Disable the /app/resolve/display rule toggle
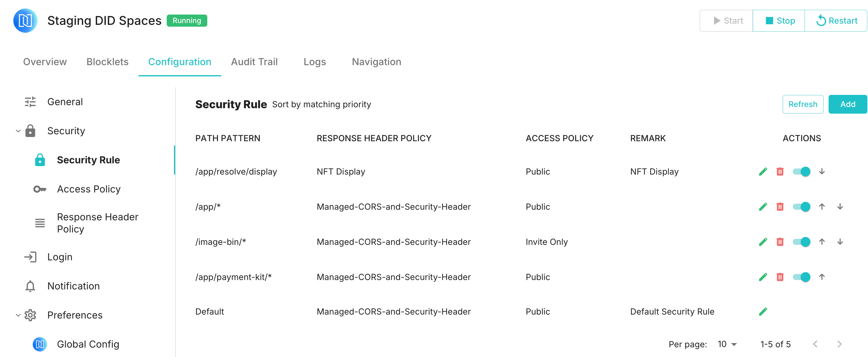The width and height of the screenshot is (868, 357). pyautogui.click(x=801, y=172)
